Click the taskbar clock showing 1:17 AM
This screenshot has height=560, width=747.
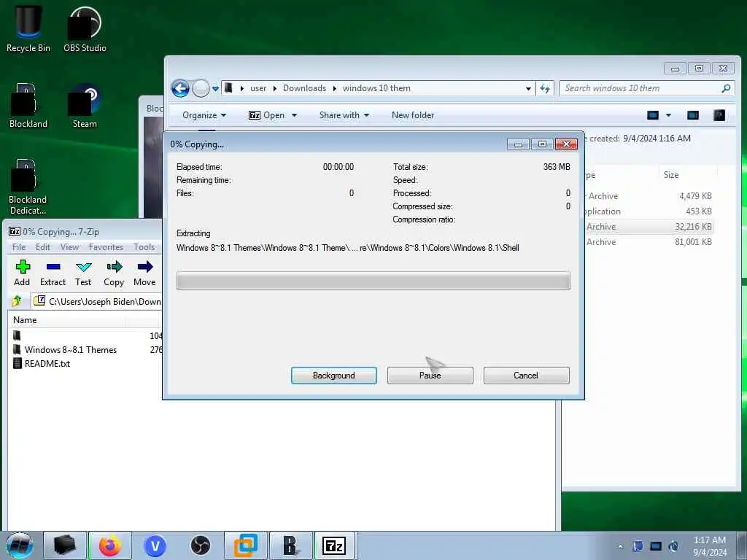pos(710,546)
